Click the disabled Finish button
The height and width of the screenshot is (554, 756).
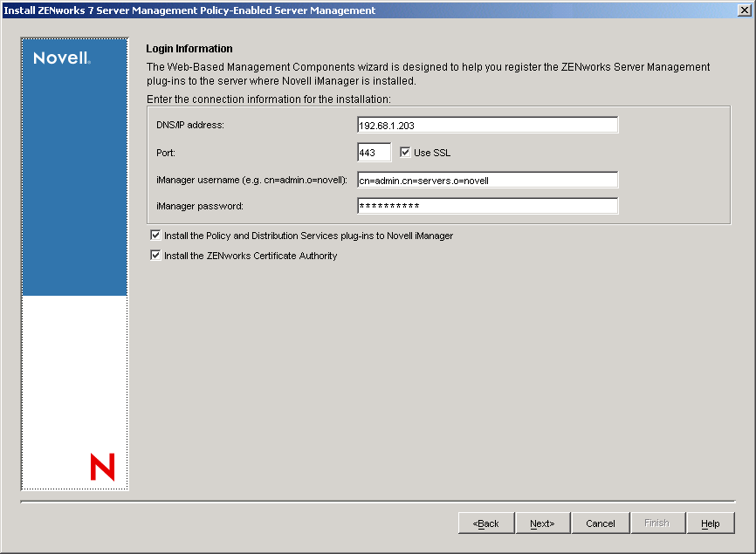click(x=657, y=523)
